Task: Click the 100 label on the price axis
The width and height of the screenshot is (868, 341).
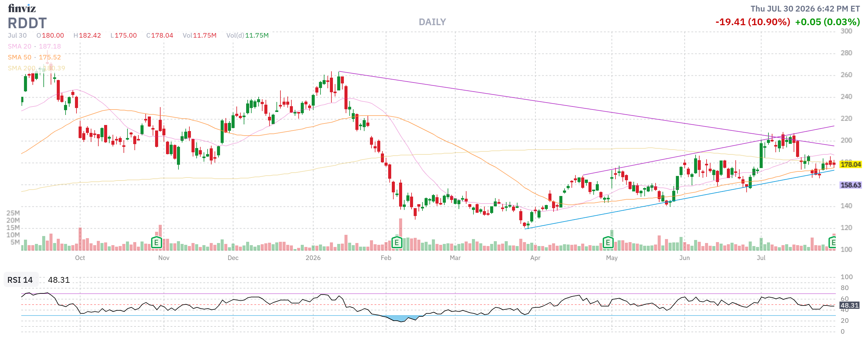Action: [x=846, y=250]
